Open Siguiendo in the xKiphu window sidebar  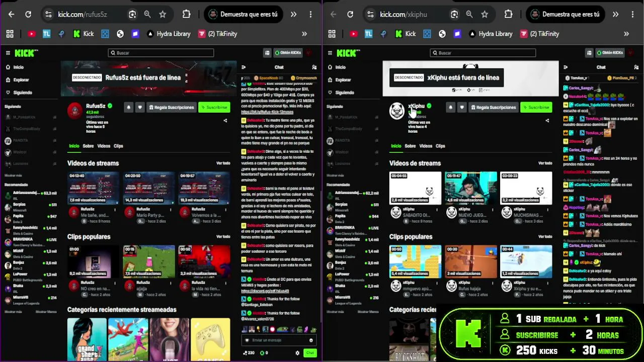tap(345, 93)
